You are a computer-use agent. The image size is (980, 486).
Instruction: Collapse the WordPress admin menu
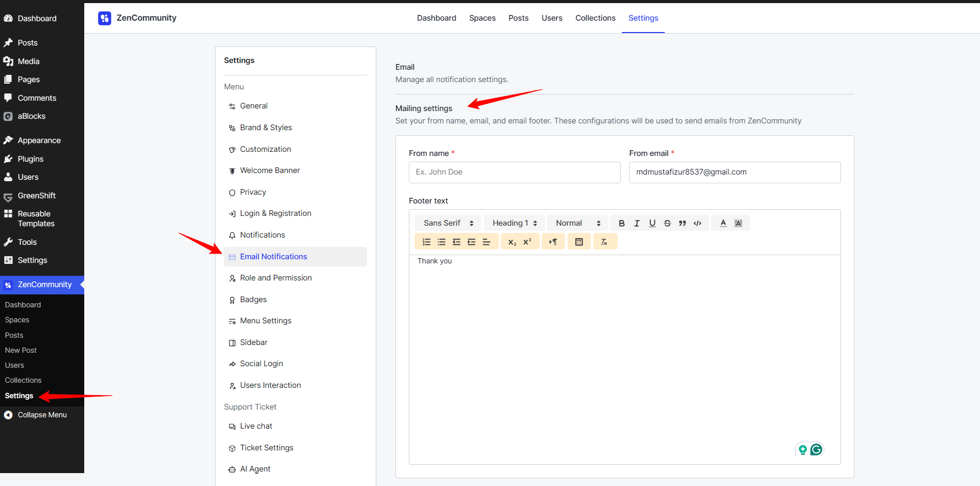pos(42,415)
